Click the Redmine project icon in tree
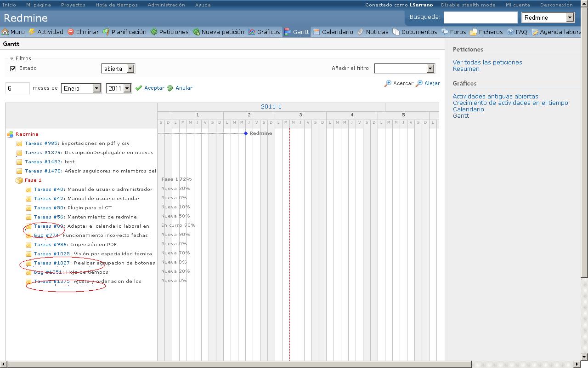 (x=10, y=134)
